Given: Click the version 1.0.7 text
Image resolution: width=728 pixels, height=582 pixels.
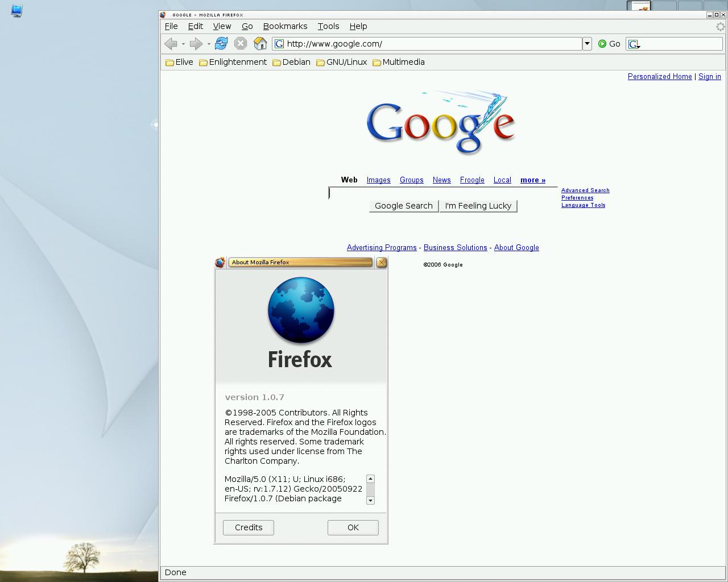Looking at the screenshot, I should (254, 397).
